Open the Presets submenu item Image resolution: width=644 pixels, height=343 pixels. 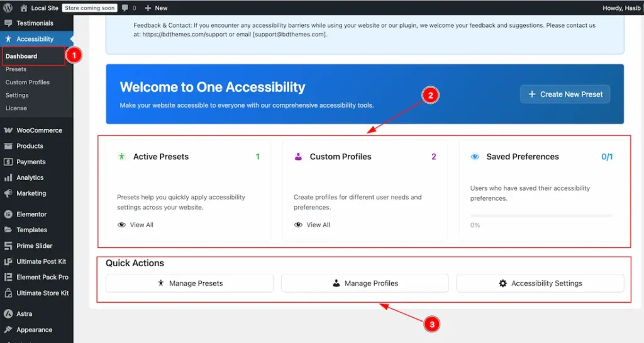(16, 69)
